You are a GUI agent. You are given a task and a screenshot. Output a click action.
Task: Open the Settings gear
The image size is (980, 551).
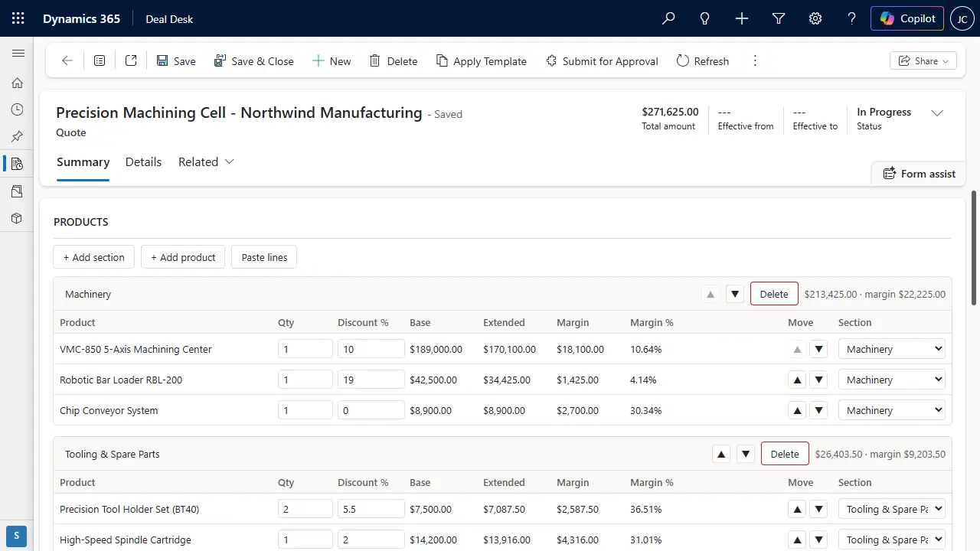(815, 18)
